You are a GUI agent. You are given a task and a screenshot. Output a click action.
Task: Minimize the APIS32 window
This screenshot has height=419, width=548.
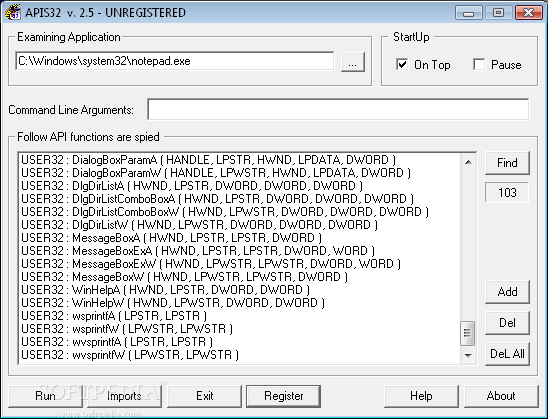tap(469, 13)
